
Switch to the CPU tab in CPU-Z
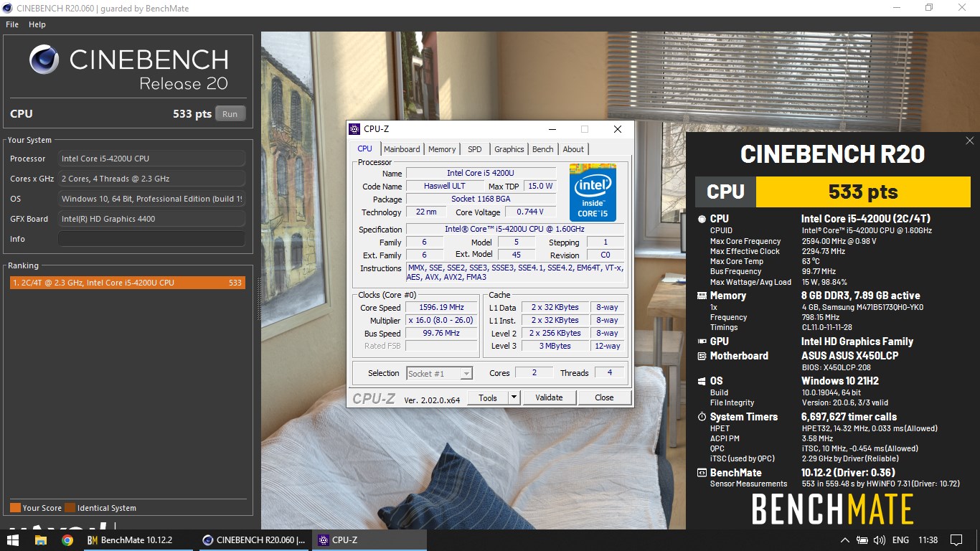point(365,149)
